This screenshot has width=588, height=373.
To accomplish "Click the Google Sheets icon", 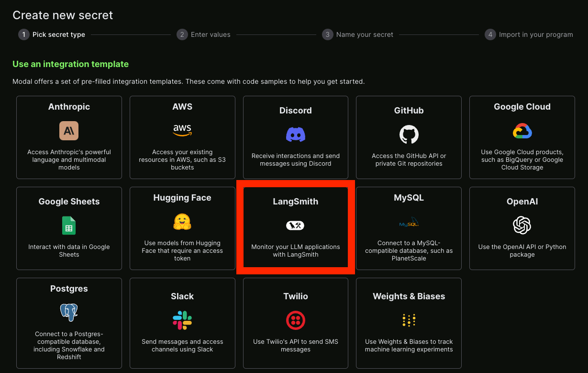I will pyautogui.click(x=69, y=226).
